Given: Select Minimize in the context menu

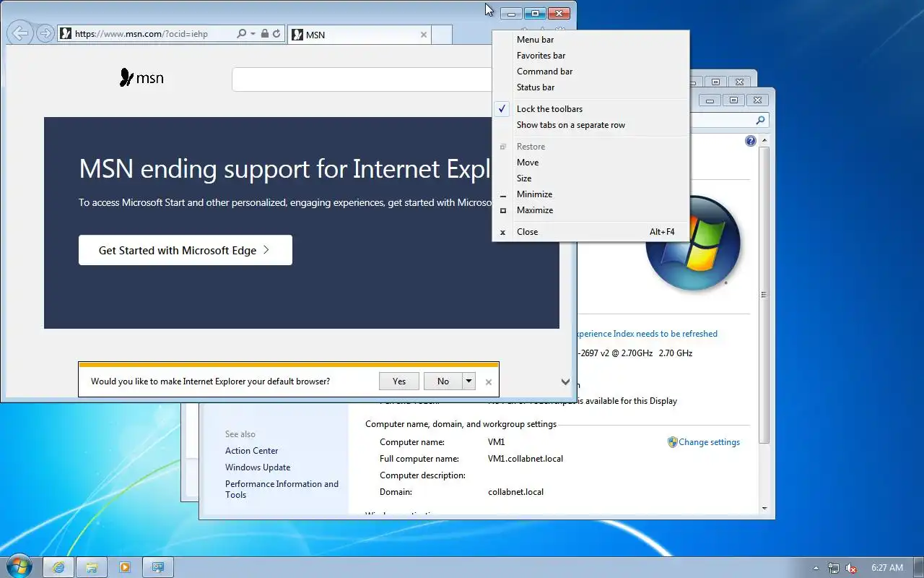Looking at the screenshot, I should 590,194.
